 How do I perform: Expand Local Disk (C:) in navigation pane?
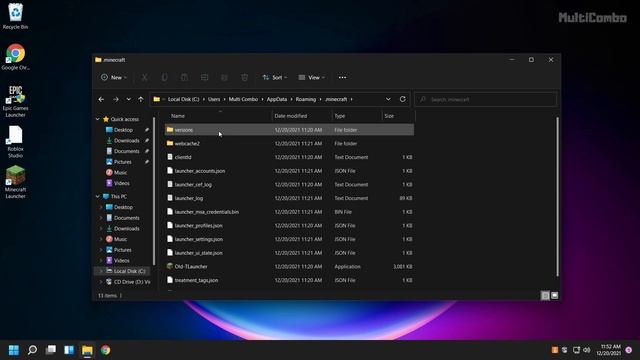pyautogui.click(x=101, y=271)
